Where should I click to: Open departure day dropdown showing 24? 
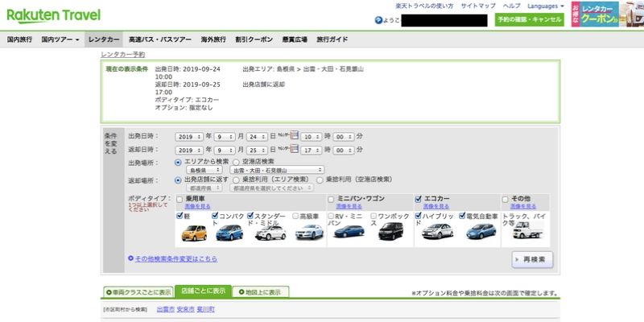point(257,136)
